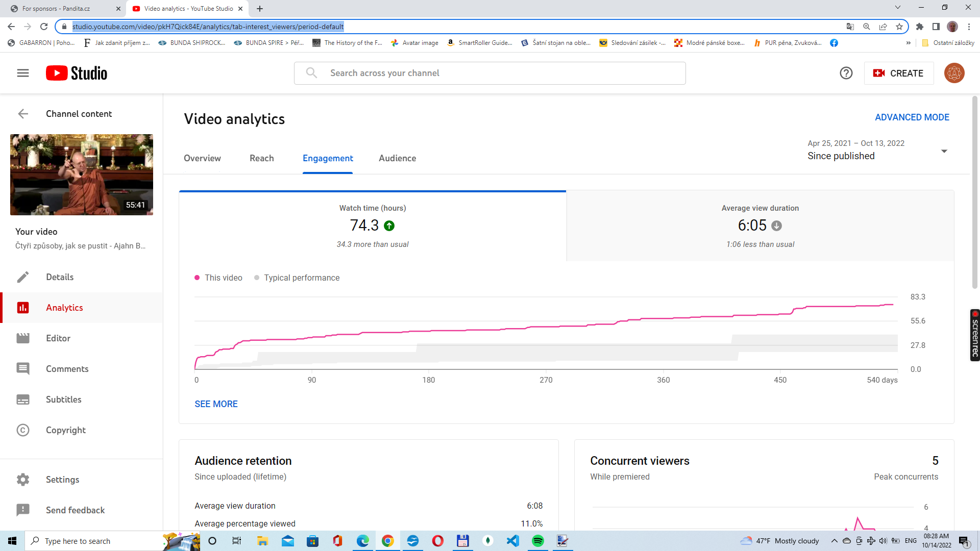The height and width of the screenshot is (551, 980).
Task: Open Details with pencil icon
Action: (82, 277)
